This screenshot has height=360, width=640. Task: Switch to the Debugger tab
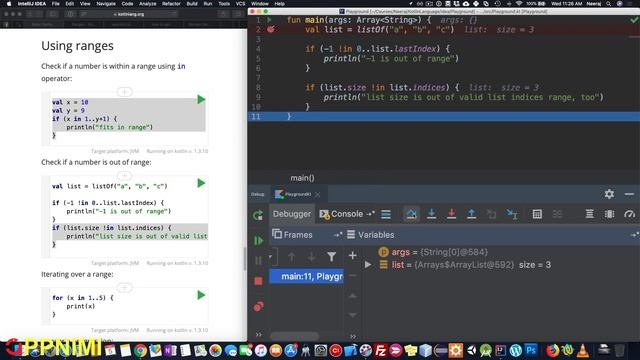coord(292,214)
